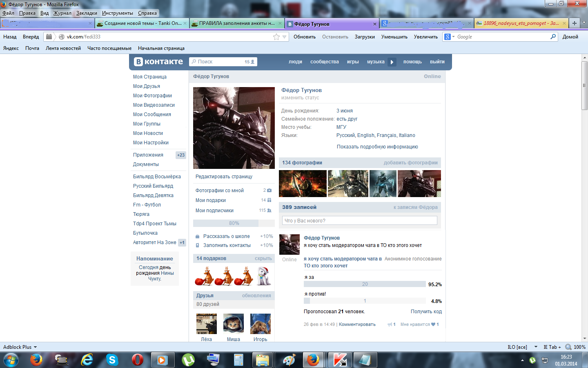The width and height of the screenshot is (588, 368).
Task: Click the Обновить toolbar button
Action: (x=305, y=37)
